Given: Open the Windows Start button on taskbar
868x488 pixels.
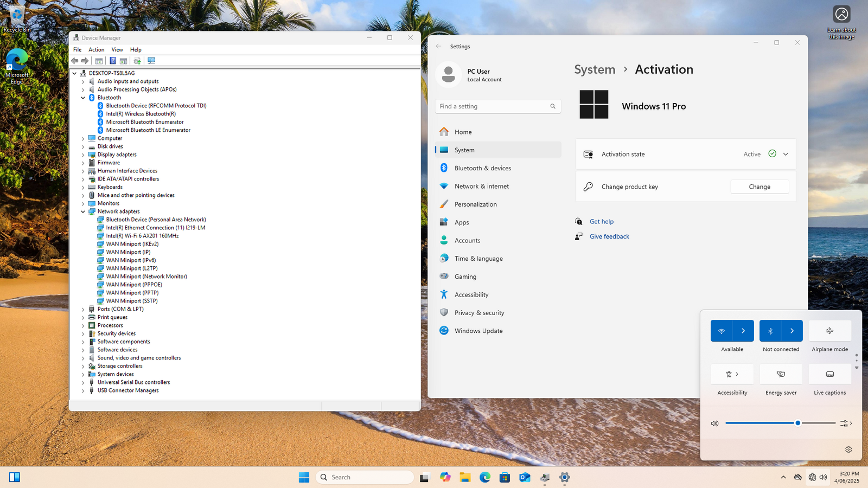Looking at the screenshot, I should click(304, 477).
